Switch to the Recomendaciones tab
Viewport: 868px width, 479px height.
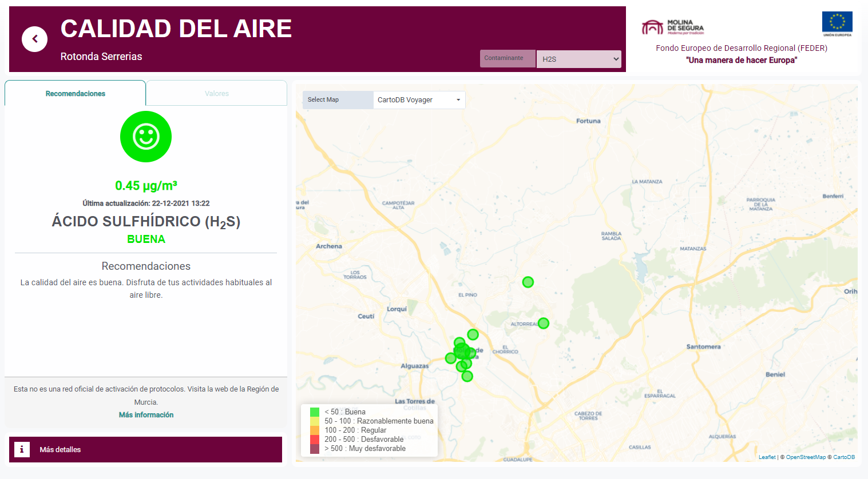tap(76, 93)
